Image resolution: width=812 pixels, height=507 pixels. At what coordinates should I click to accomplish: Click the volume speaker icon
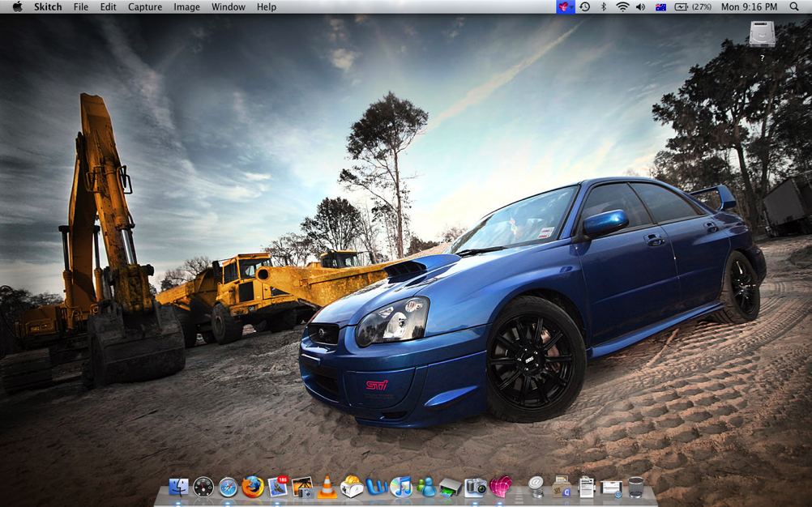point(640,6)
